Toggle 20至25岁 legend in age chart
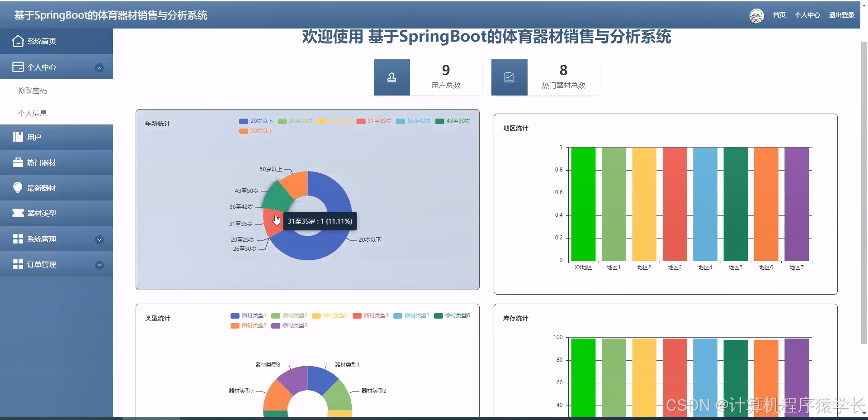 295,121
